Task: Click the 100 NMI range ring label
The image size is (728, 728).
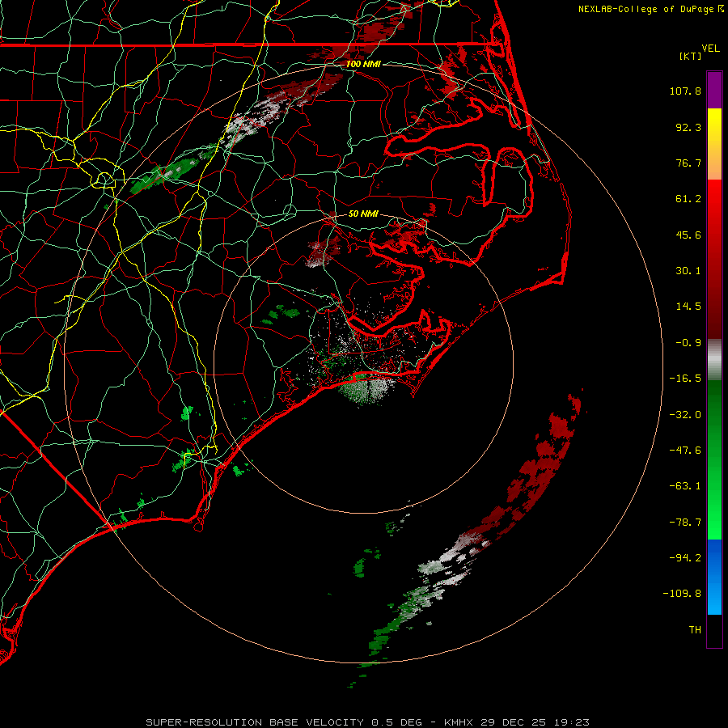Action: [x=363, y=64]
